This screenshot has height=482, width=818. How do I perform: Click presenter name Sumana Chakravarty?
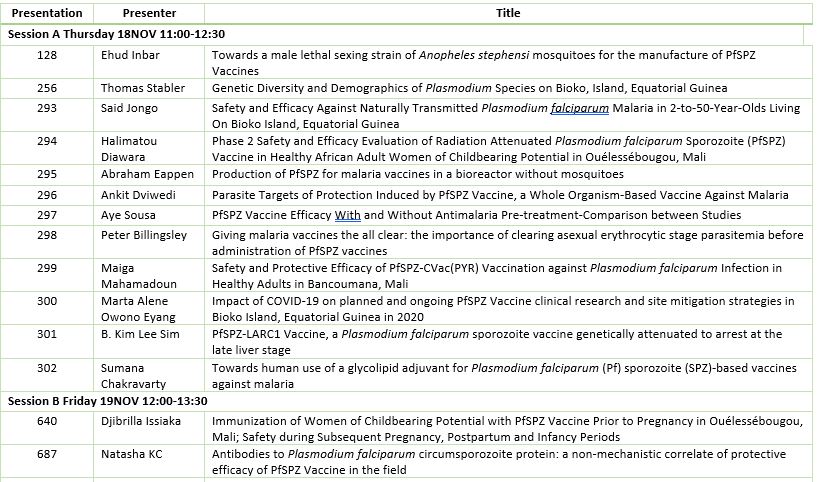click(137, 376)
